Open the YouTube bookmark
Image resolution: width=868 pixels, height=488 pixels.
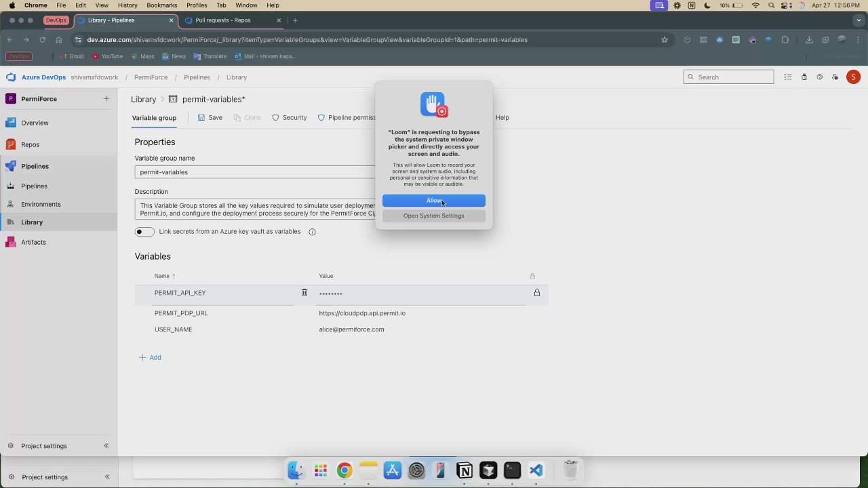pyautogui.click(x=107, y=56)
